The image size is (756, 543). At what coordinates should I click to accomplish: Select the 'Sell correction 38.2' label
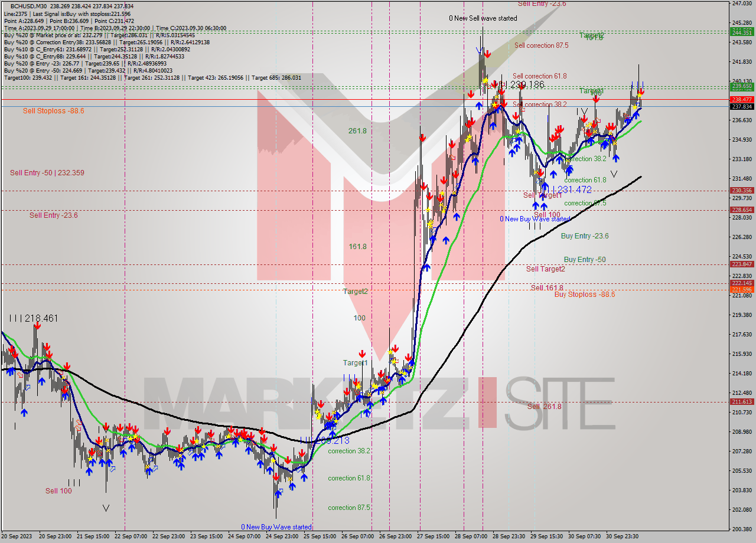pos(540,104)
